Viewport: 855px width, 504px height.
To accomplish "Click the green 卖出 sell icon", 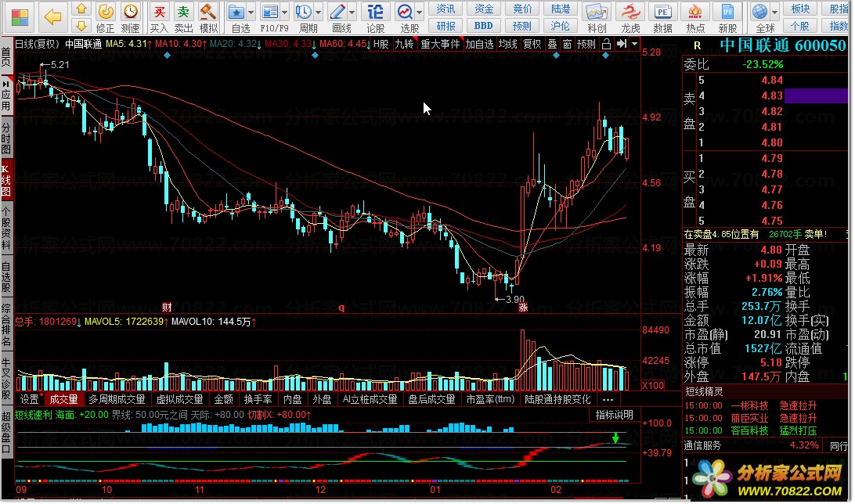I will [184, 12].
